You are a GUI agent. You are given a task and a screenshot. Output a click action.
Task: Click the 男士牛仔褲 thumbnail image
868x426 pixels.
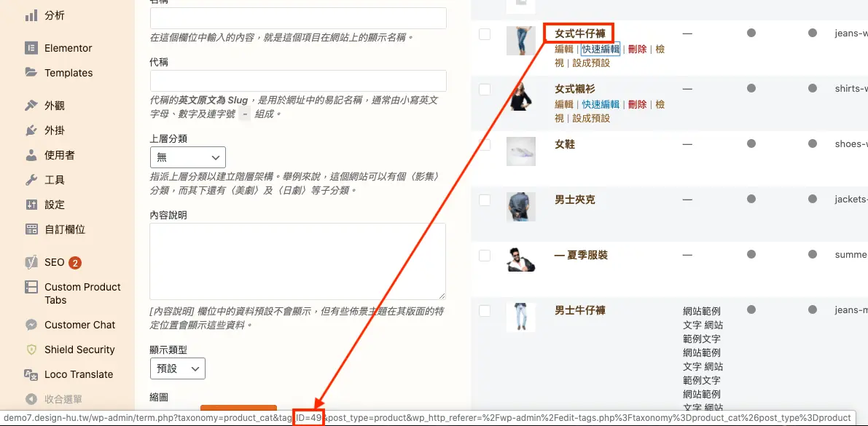[x=521, y=317]
